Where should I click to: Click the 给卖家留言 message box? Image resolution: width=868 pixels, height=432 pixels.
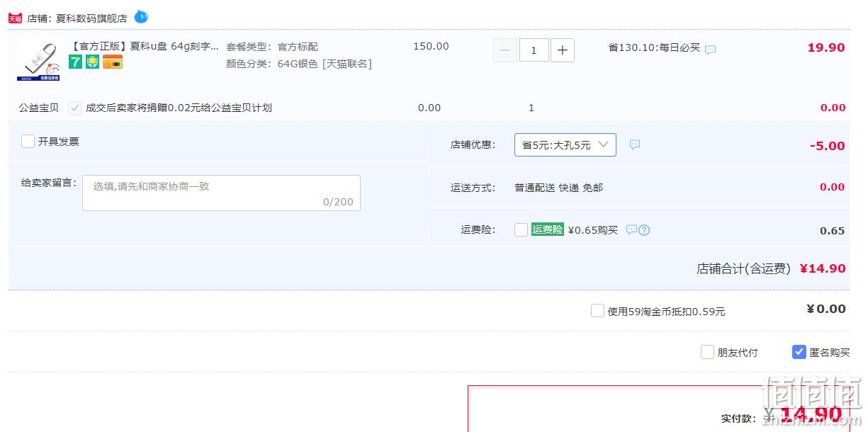(x=221, y=193)
